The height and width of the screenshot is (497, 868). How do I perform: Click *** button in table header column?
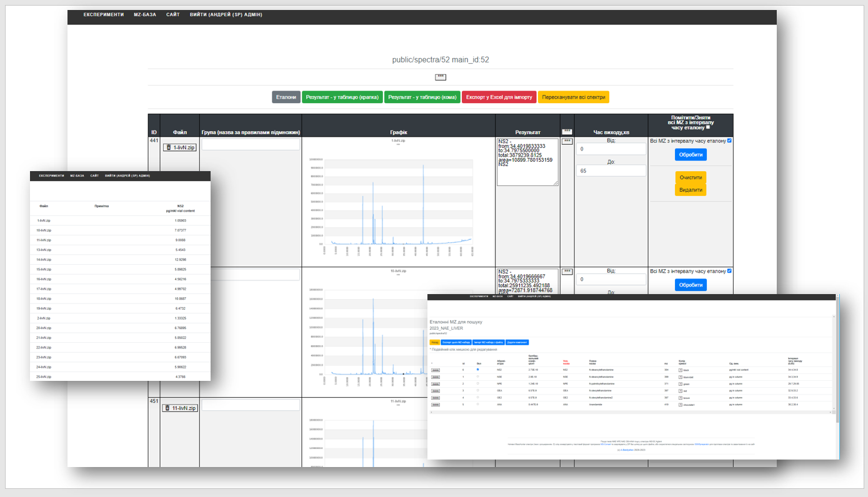(x=567, y=132)
